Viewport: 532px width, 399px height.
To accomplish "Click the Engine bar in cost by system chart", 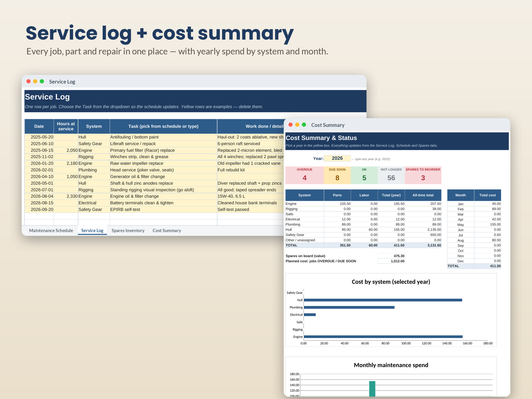I will (383, 337).
